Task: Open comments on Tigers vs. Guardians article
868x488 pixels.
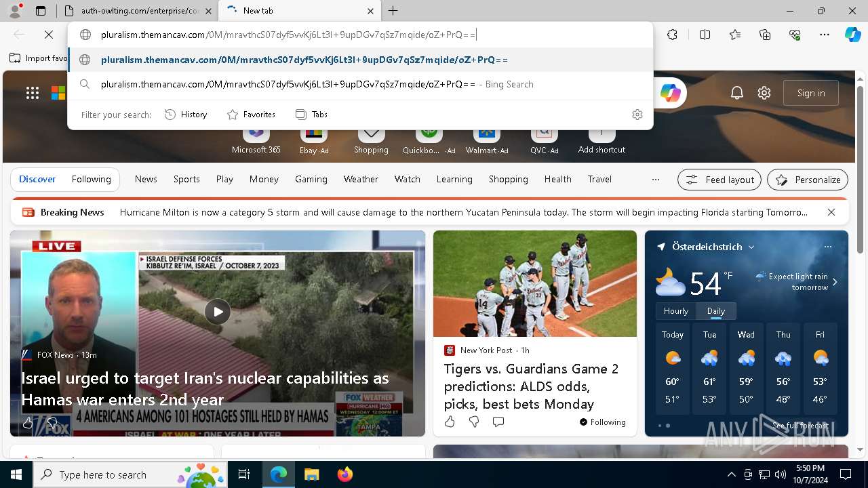Action: [498, 422]
